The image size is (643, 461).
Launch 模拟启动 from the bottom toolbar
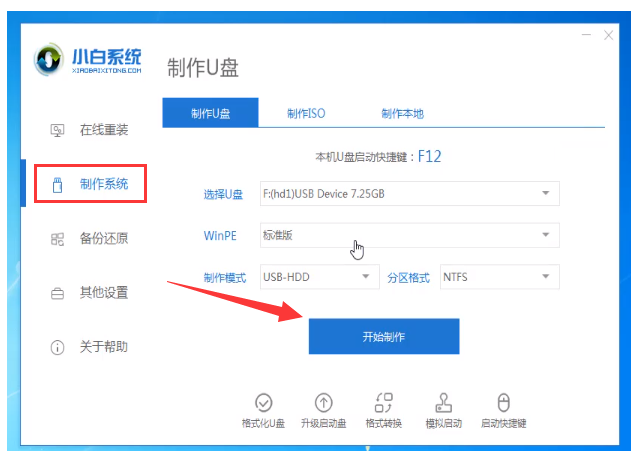tap(444, 402)
